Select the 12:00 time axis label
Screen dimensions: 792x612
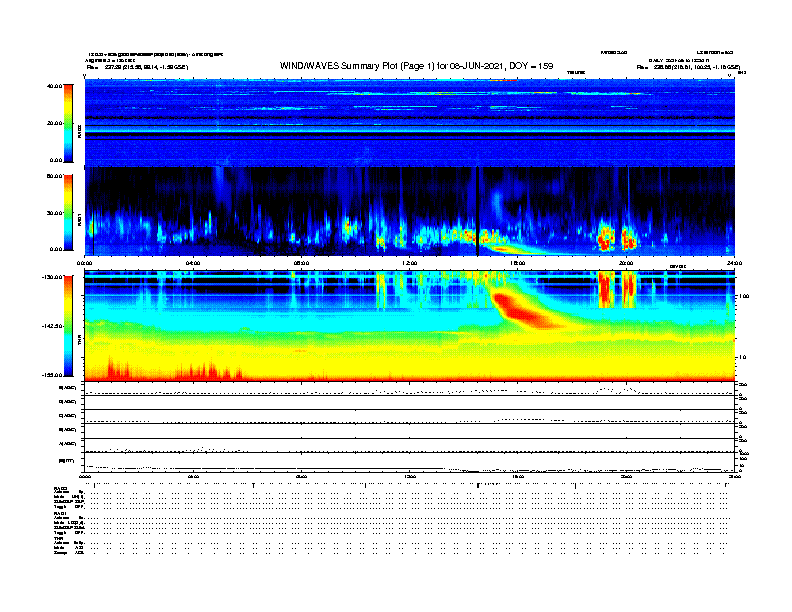click(409, 263)
